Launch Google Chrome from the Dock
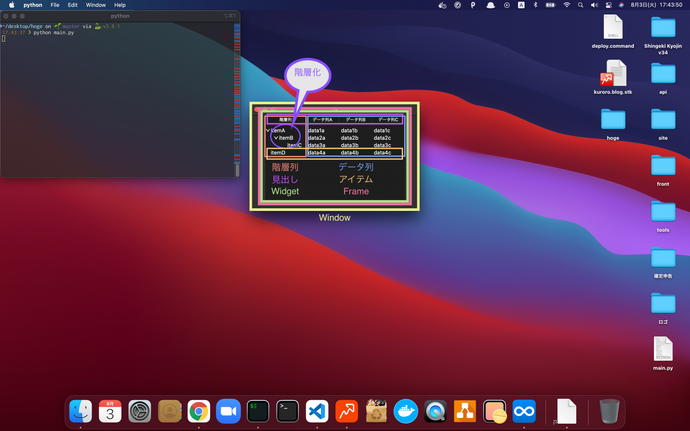The image size is (690, 431). click(199, 411)
